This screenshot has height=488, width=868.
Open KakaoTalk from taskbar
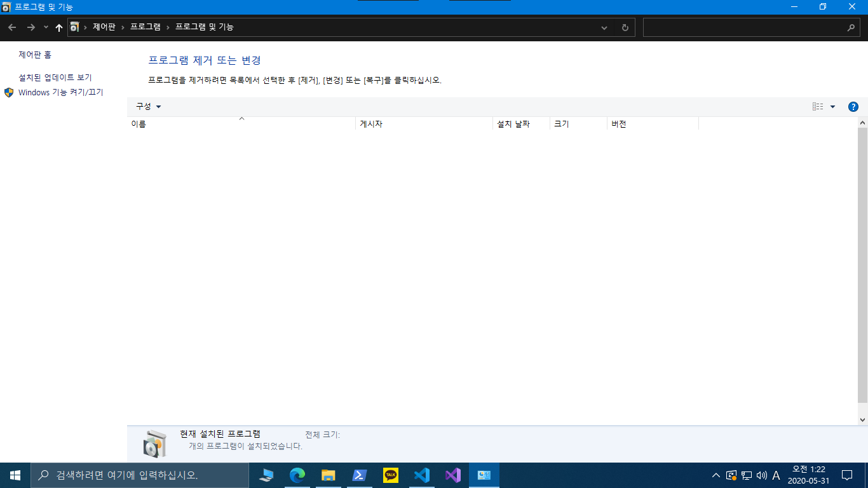click(x=390, y=475)
